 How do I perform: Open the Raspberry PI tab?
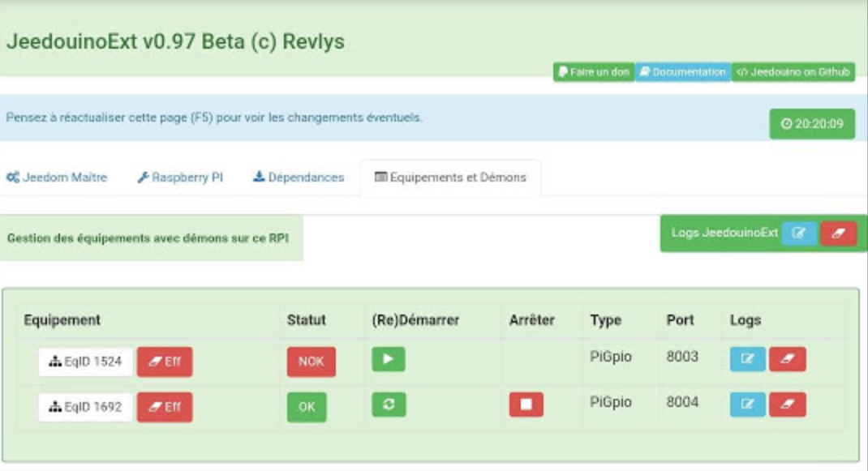[179, 178]
